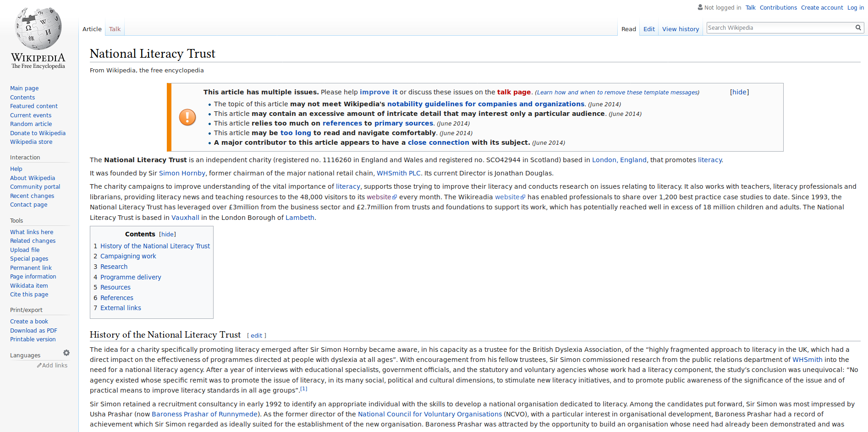868x432 pixels.
Task: Jump to Resources section in Contents
Action: pos(115,287)
